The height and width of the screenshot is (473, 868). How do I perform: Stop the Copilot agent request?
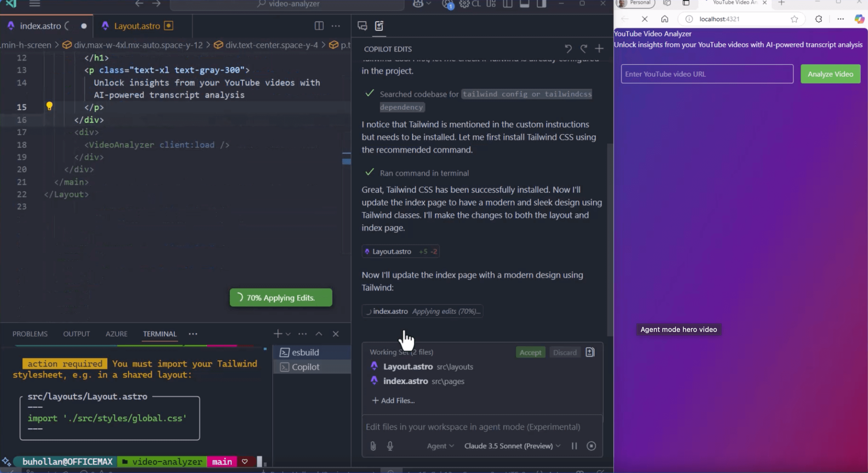pyautogui.click(x=591, y=446)
